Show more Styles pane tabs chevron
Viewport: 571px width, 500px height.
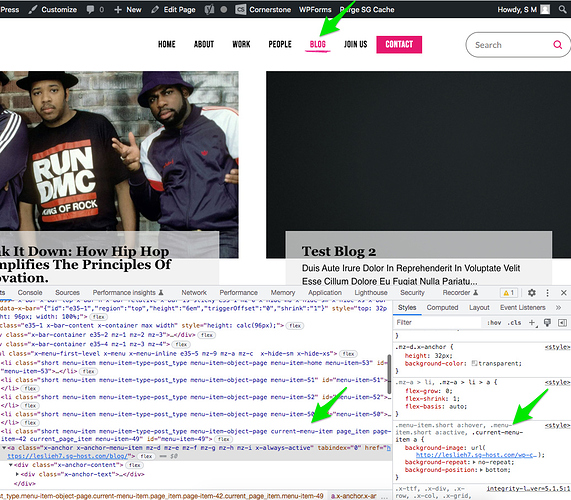pos(558,308)
